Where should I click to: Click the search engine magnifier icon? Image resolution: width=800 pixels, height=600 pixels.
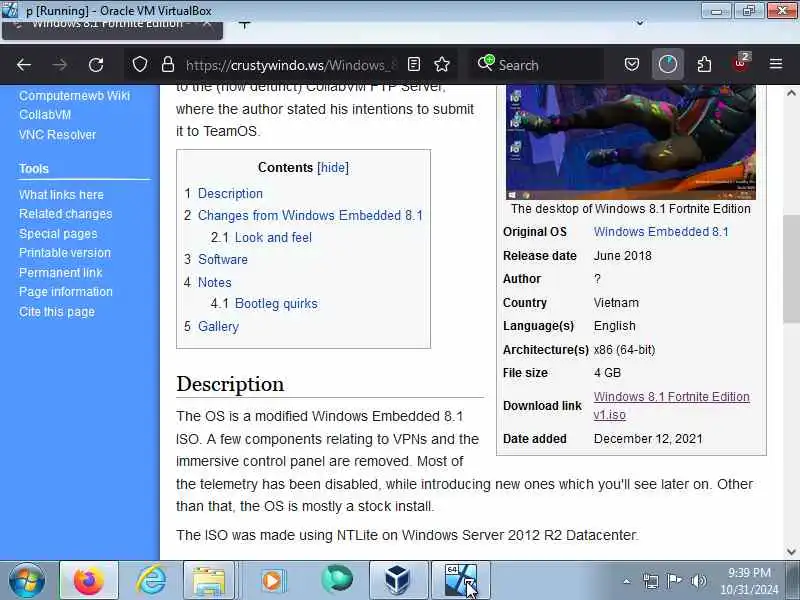486,63
